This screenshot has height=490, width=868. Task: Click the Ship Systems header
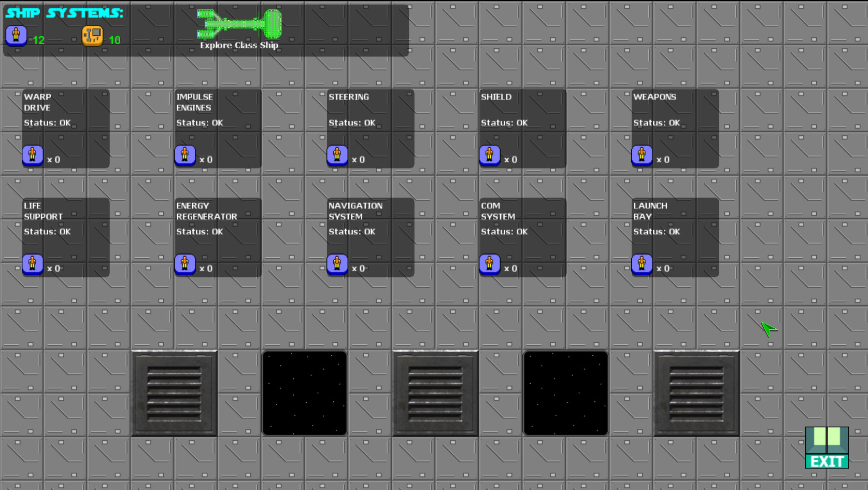pyautogui.click(x=64, y=13)
